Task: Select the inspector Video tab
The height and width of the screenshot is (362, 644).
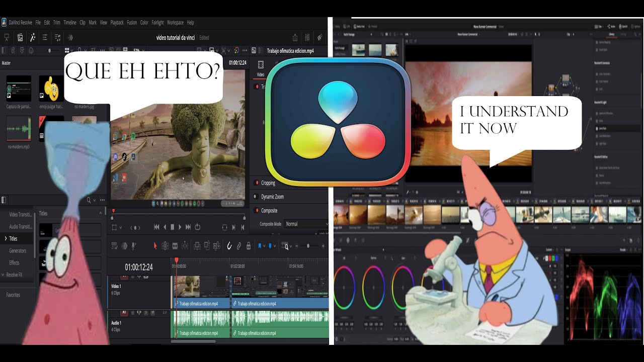Action: (261, 69)
